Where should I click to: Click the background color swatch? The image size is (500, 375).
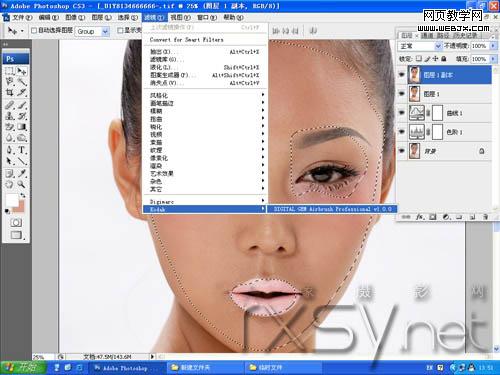(x=20, y=207)
